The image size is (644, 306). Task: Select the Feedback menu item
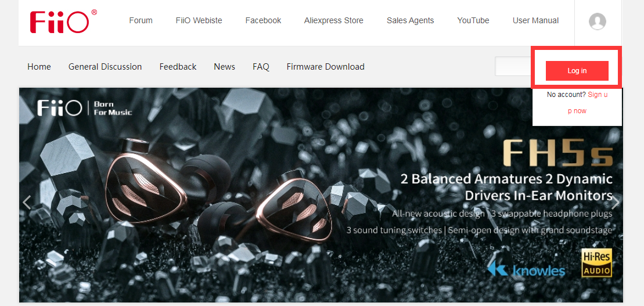tap(178, 67)
